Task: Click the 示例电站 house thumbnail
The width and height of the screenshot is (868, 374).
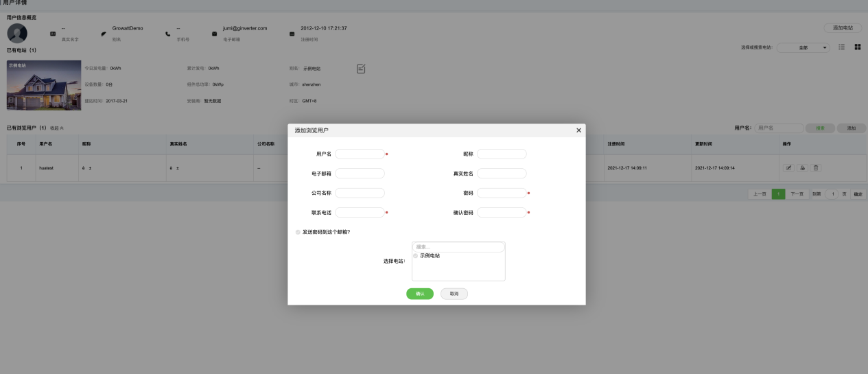Action: (x=34, y=86)
